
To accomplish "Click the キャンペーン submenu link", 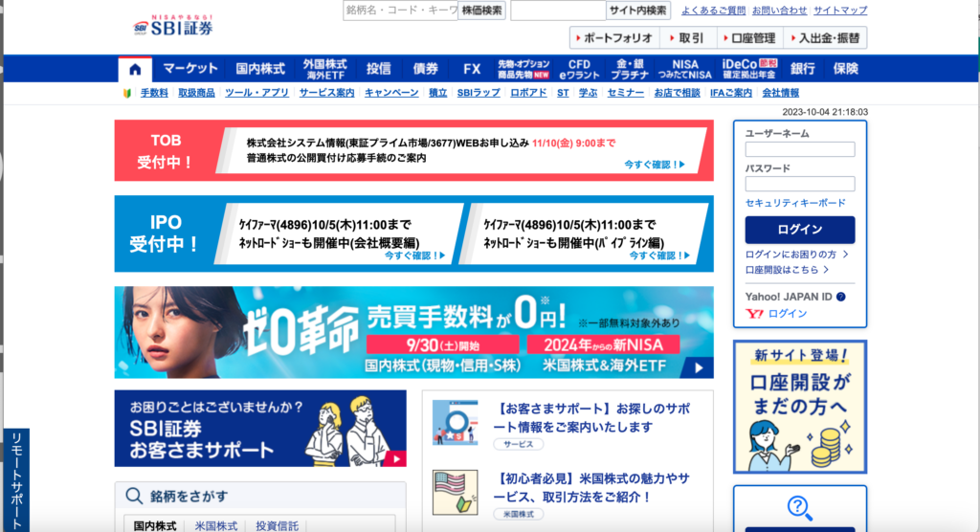I will point(391,93).
